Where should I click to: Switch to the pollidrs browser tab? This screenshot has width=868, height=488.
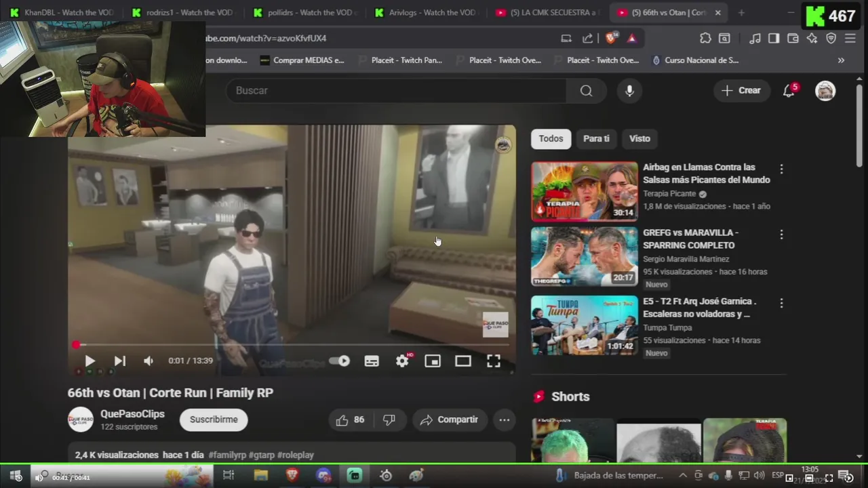(304, 12)
